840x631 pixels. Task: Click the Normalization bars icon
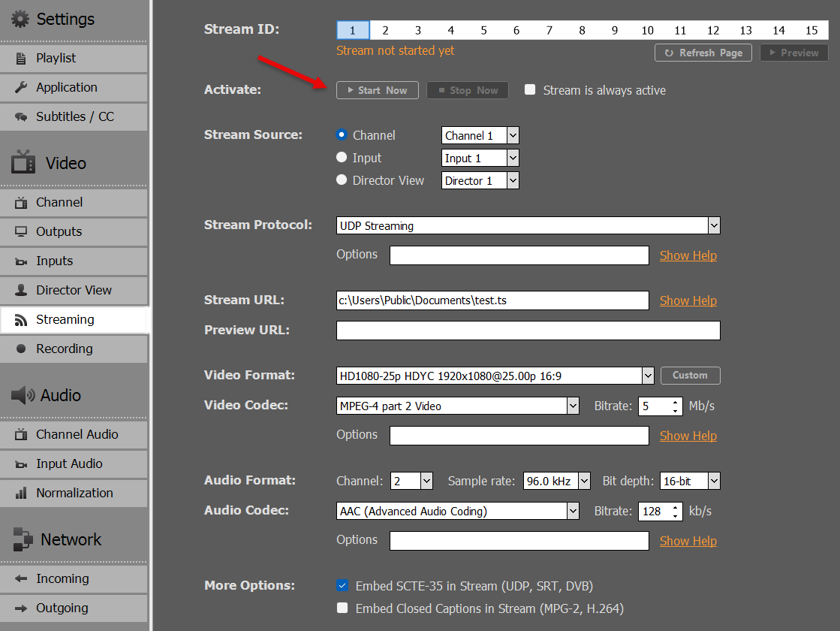click(21, 494)
